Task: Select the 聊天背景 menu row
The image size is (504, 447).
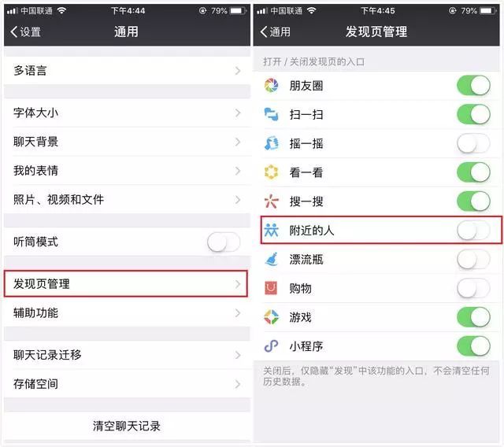Action: coord(128,142)
